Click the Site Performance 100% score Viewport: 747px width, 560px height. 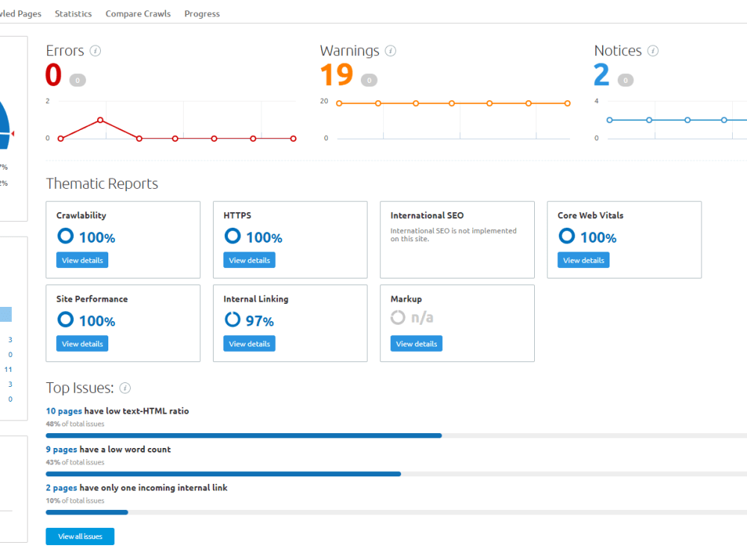pos(97,321)
